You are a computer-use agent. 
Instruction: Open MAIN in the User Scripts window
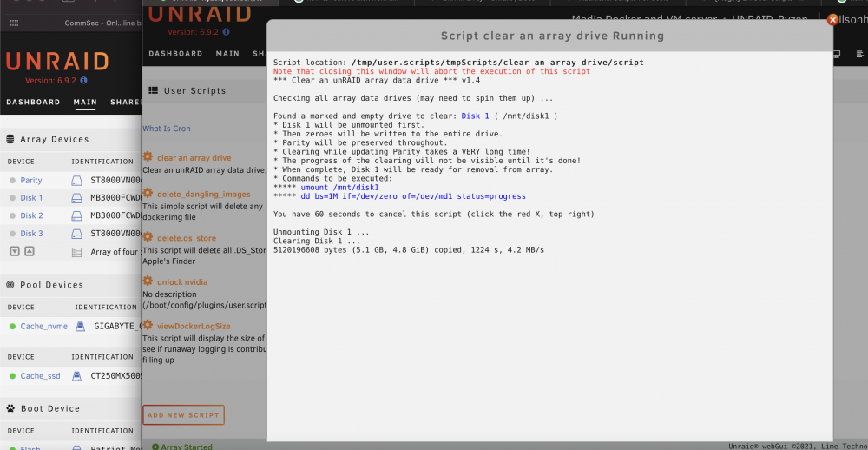pyautogui.click(x=227, y=54)
